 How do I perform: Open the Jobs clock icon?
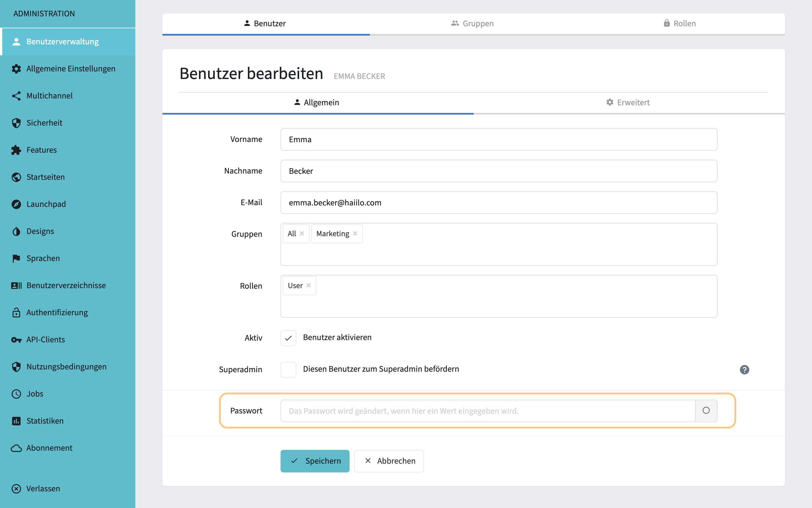[x=16, y=394]
